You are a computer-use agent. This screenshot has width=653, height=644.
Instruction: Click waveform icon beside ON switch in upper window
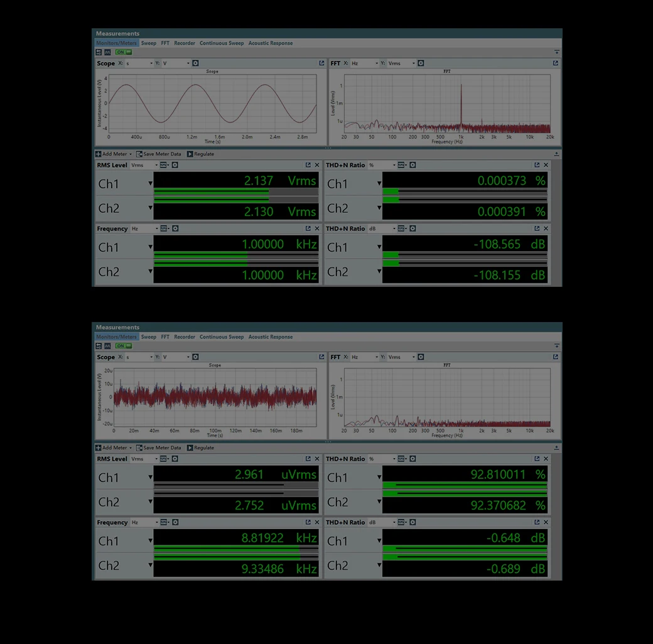click(x=107, y=53)
